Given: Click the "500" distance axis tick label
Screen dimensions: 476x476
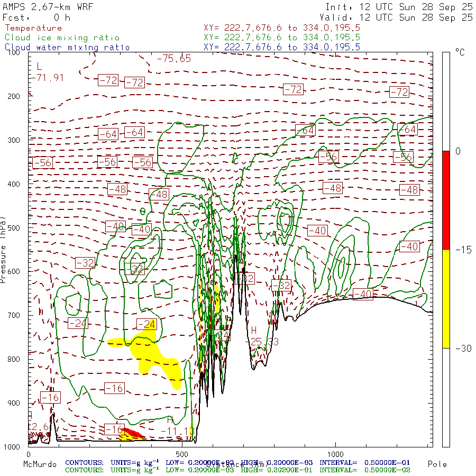Looking at the screenshot, I should coord(181,454).
